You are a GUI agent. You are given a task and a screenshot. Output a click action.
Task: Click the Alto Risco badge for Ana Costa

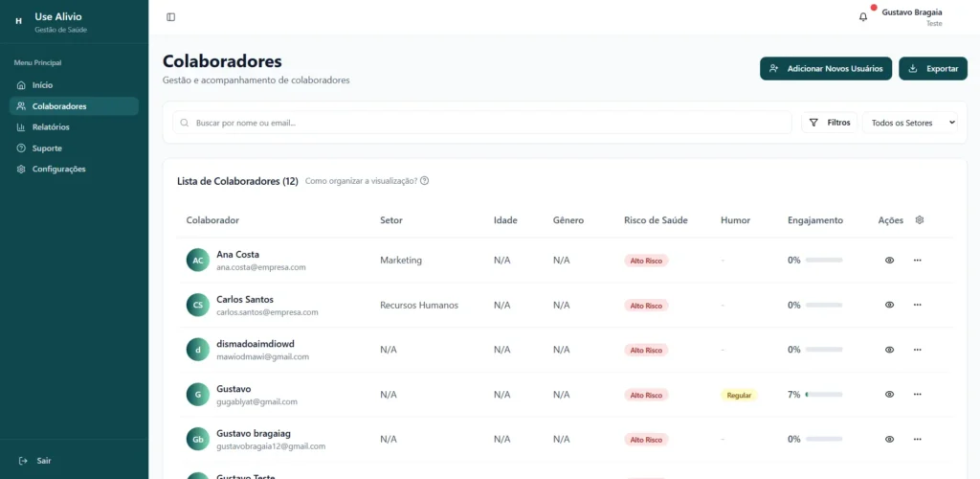click(x=646, y=261)
